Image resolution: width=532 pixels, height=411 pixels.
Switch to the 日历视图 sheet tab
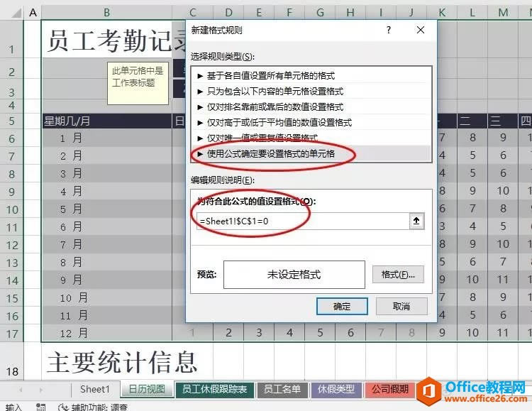point(147,389)
